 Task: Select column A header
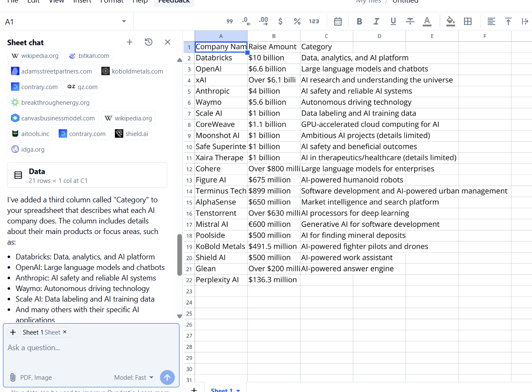221,36
